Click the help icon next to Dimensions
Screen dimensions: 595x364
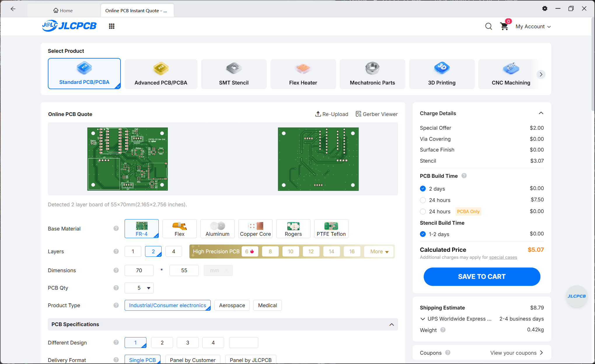coord(116,270)
